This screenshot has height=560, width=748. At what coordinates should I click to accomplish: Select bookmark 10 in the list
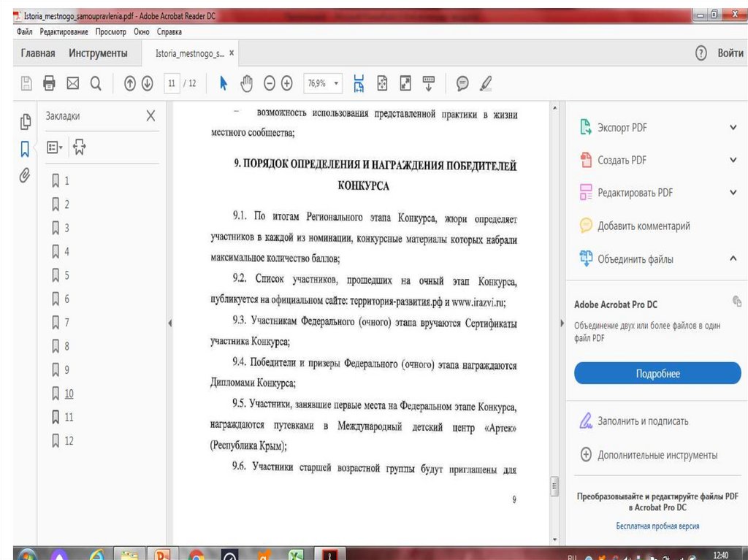69,394
